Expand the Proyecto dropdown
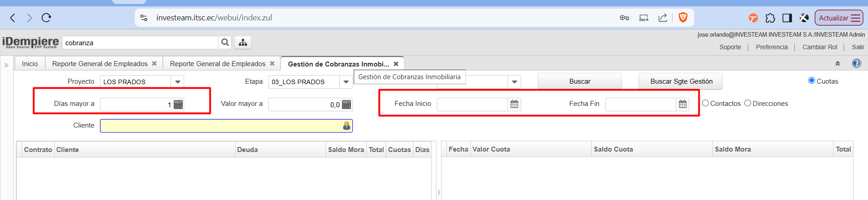868x200 pixels. pos(178,82)
